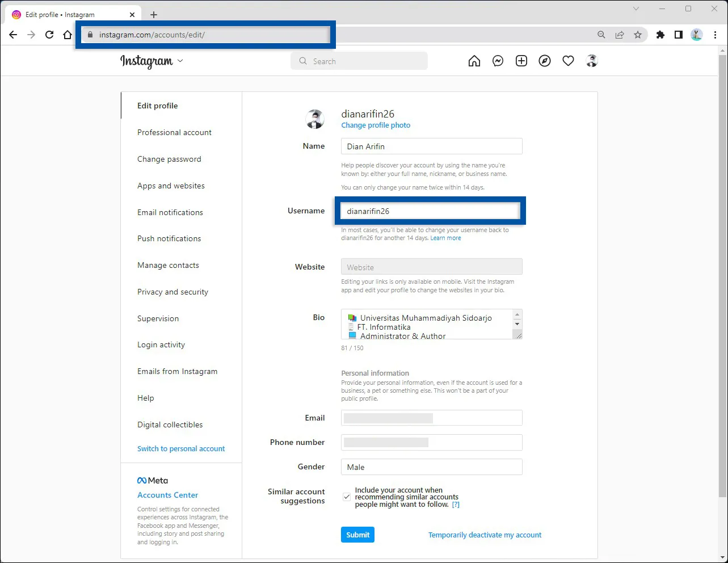
Task: Open the browser's three-dot menu
Action: click(x=715, y=35)
